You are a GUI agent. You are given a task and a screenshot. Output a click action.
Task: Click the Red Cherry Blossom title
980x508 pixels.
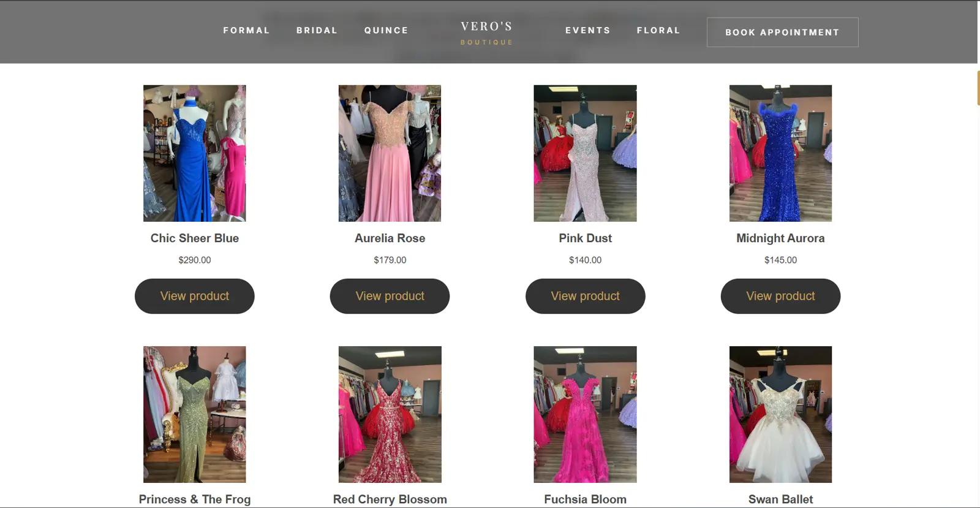click(x=390, y=499)
